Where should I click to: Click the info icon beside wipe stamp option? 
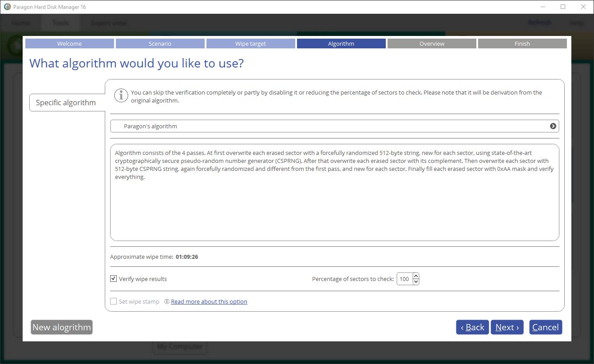[166, 301]
